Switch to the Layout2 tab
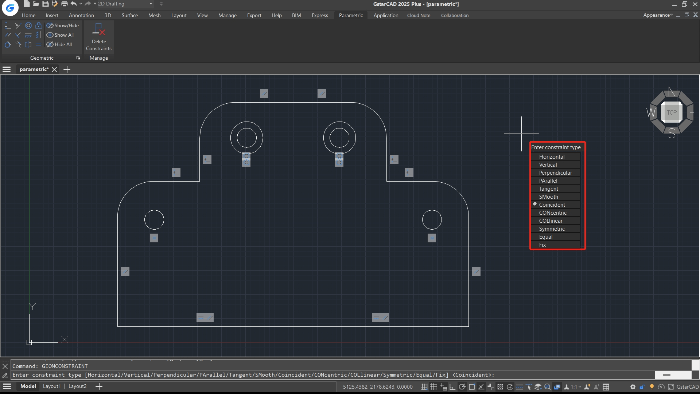 pos(77,386)
